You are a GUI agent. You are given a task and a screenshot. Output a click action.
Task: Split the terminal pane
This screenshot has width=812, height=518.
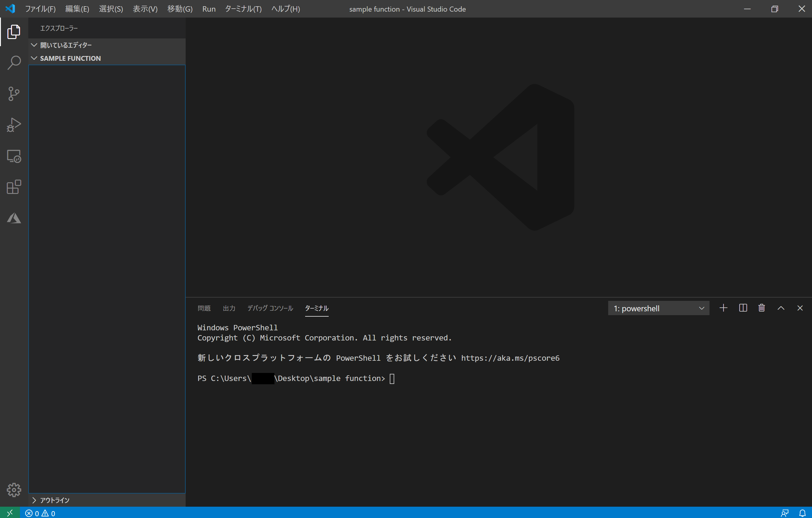pyautogui.click(x=743, y=308)
